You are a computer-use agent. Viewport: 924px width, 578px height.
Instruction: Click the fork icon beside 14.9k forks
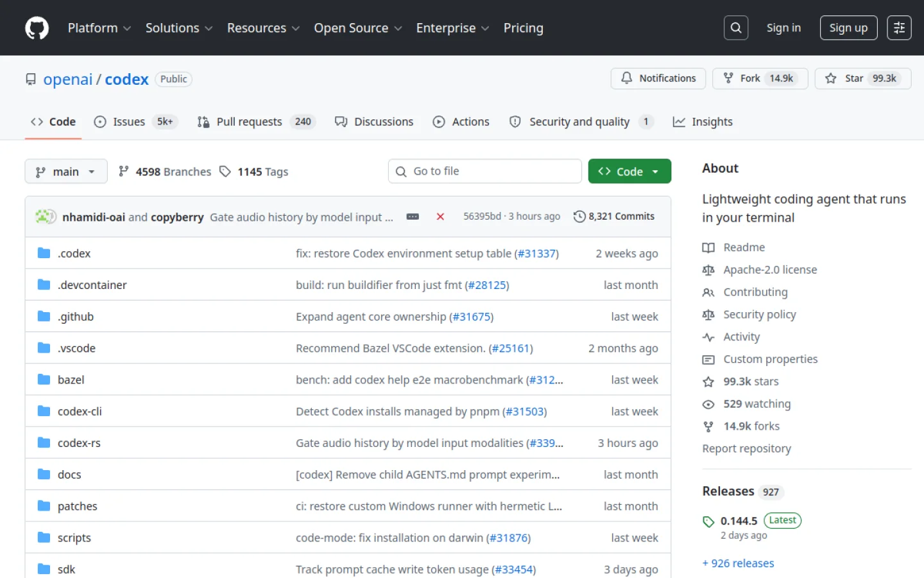[708, 426]
